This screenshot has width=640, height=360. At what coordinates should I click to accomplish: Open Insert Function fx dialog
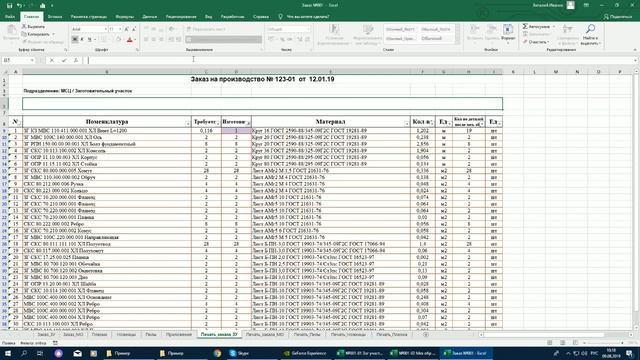point(76,60)
